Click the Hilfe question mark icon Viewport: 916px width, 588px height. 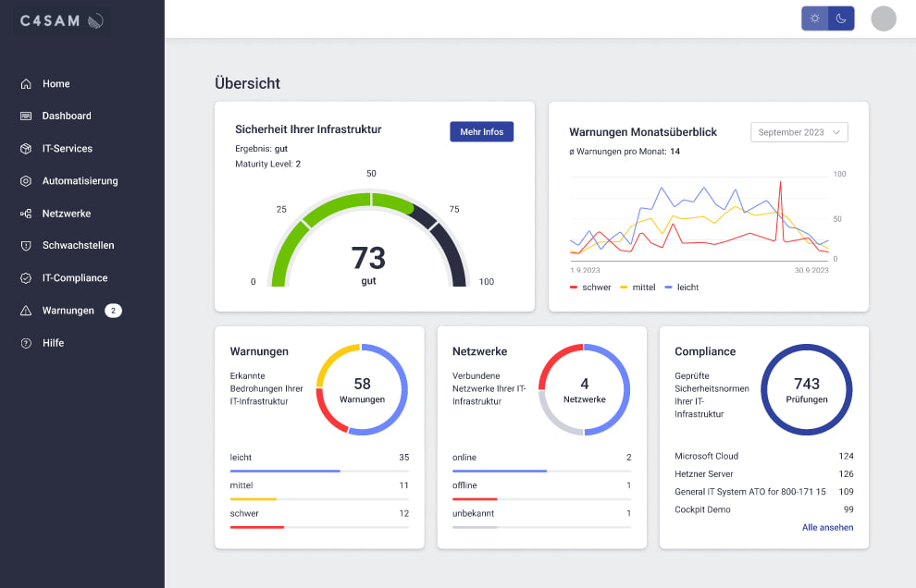[26, 343]
